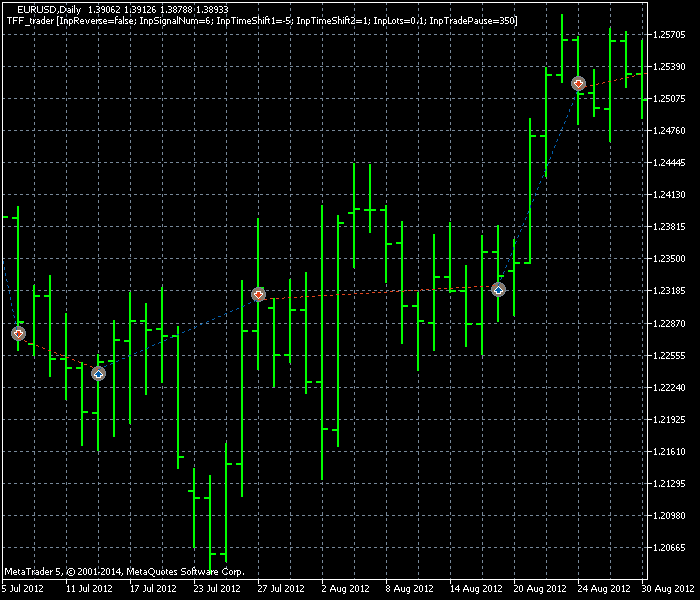The image size is (700, 600).
Task: Click the 1.23815 price label
Action: coord(669,227)
